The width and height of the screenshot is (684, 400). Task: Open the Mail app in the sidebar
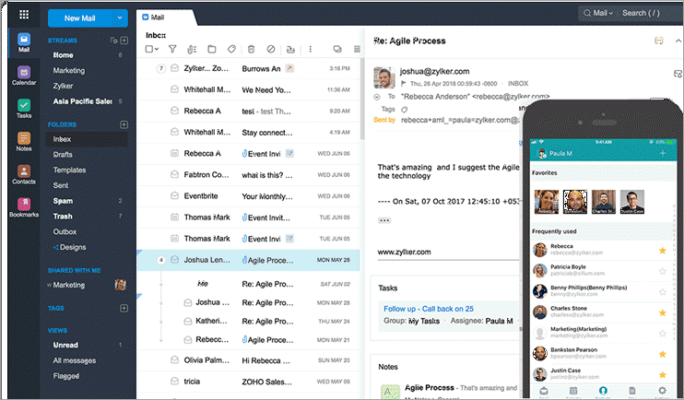pos(24,43)
